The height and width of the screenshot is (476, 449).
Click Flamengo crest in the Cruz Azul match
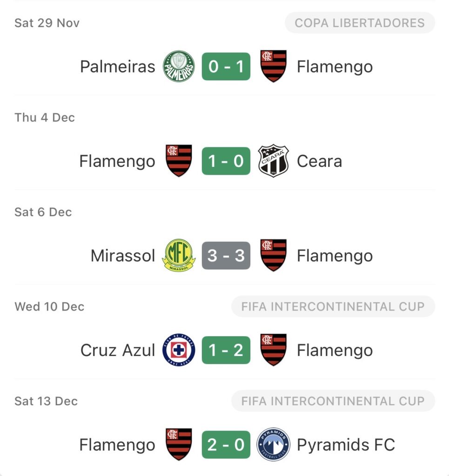tap(274, 350)
